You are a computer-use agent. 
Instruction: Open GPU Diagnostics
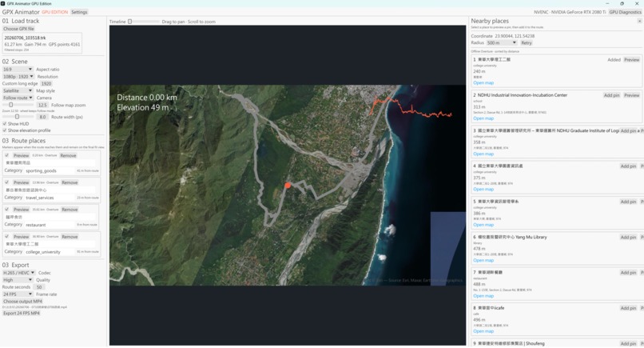pos(625,12)
